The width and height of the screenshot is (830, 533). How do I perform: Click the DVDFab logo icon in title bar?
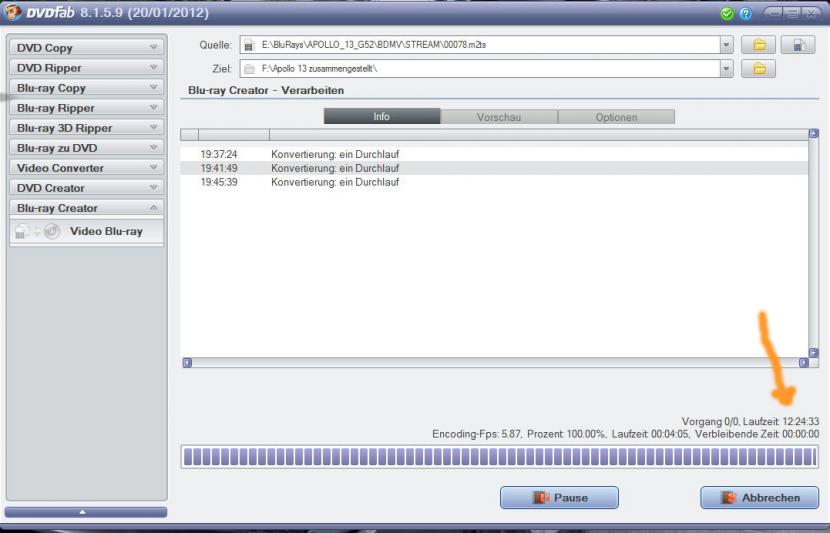(13, 12)
